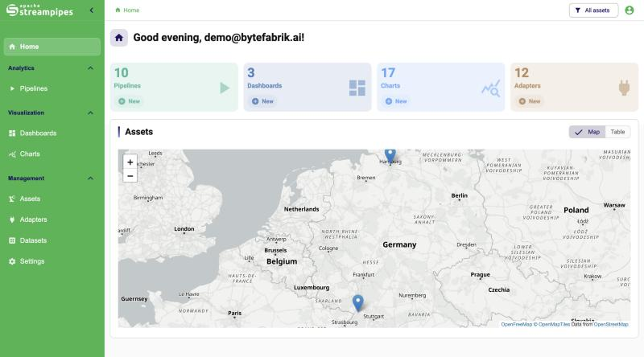Click the 12 Adapters count

[522, 72]
